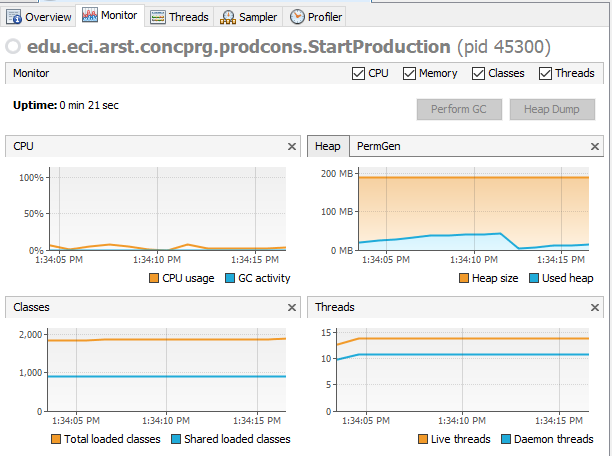This screenshot has height=456, width=612.
Task: Close the Threads graph panel
Action: coord(594,307)
